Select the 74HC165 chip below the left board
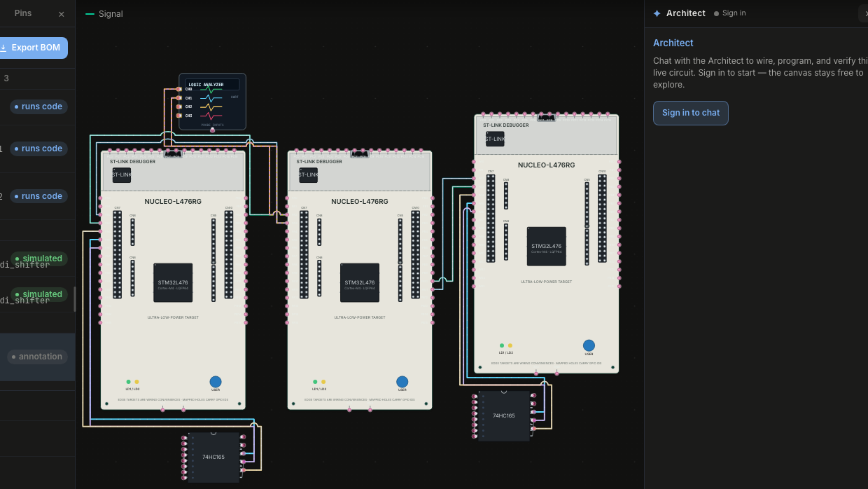Viewport: 868px width, 489px height. tap(213, 457)
